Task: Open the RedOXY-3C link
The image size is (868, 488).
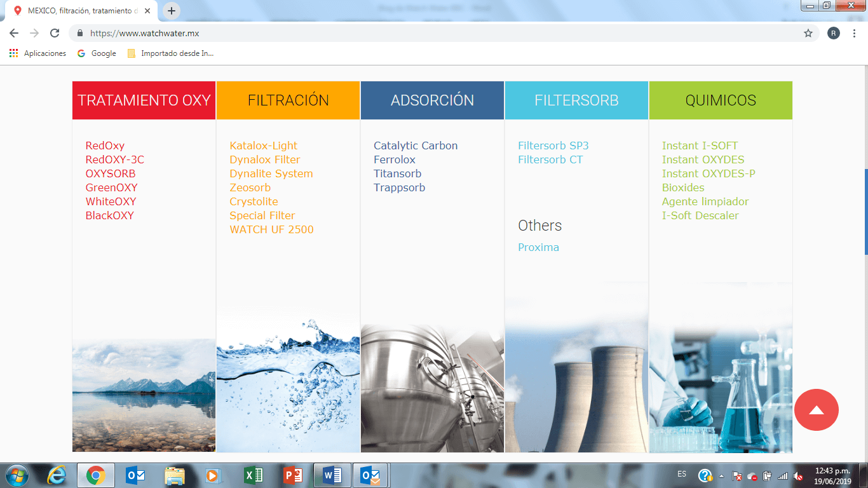Action: click(x=115, y=159)
